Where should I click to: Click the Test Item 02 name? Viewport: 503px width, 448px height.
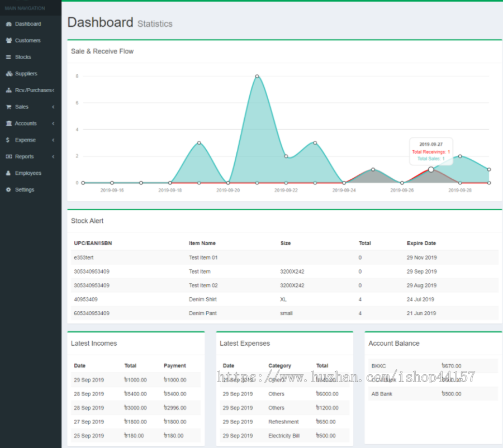[203, 285]
